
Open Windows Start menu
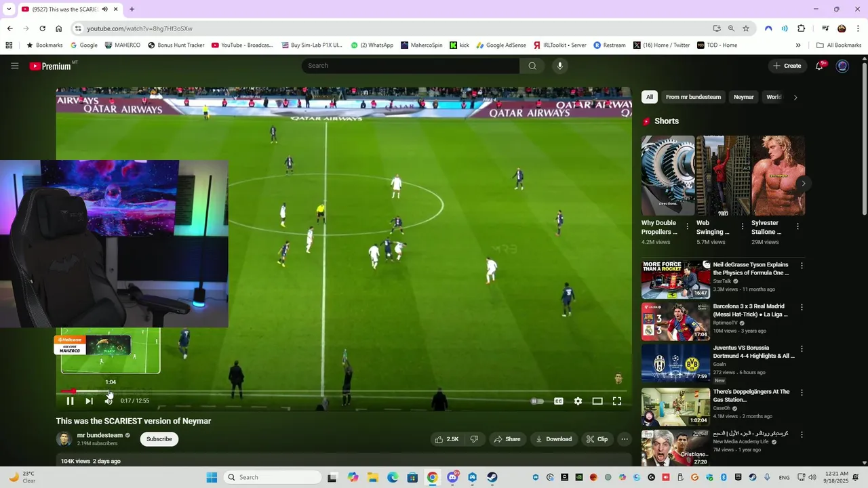(x=212, y=477)
